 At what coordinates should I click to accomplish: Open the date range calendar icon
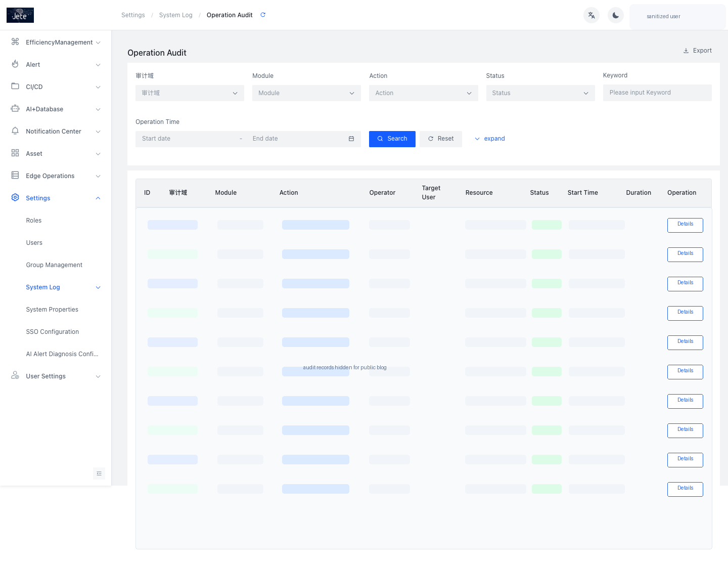point(351,139)
